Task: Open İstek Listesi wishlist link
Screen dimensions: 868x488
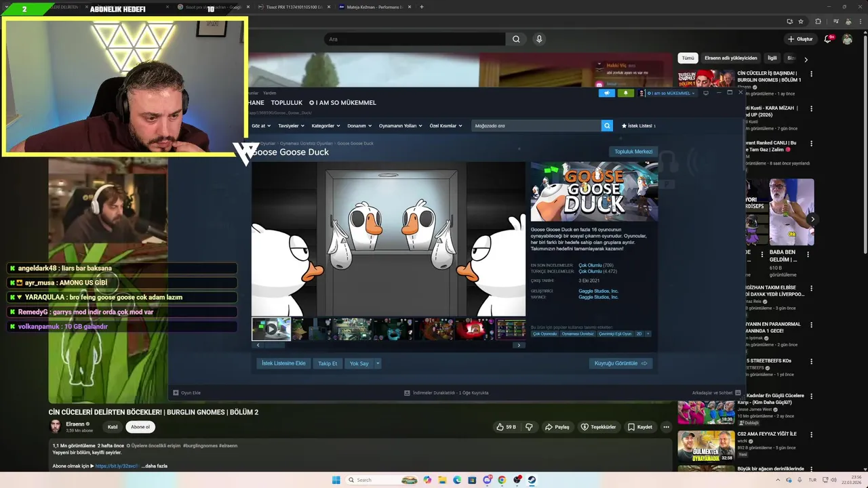Action: (639, 125)
